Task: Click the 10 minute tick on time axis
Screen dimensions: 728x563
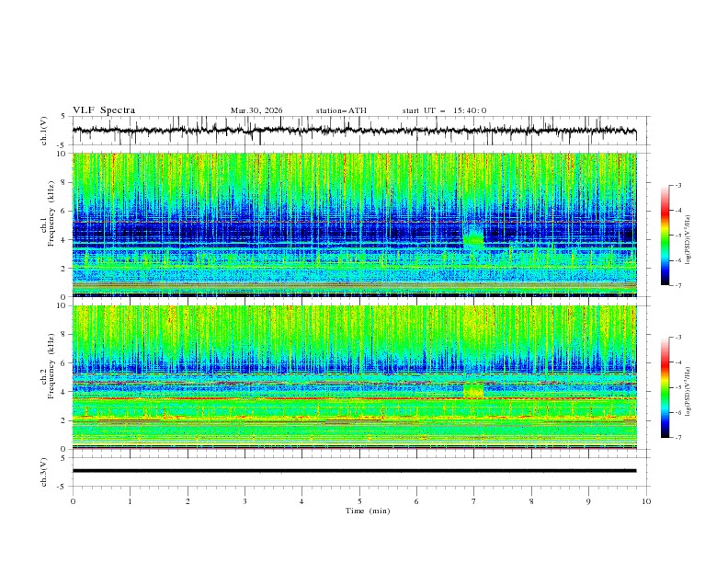Action: (x=646, y=501)
